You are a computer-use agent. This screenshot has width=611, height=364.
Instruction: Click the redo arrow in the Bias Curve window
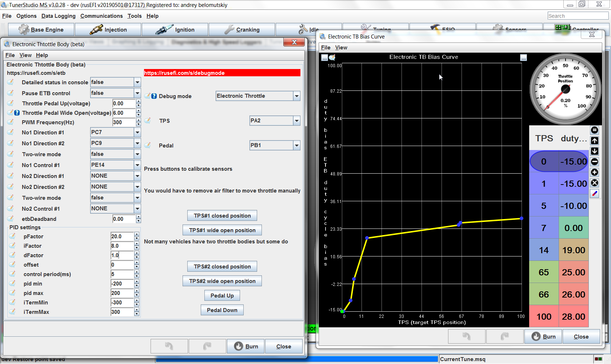[504, 336]
